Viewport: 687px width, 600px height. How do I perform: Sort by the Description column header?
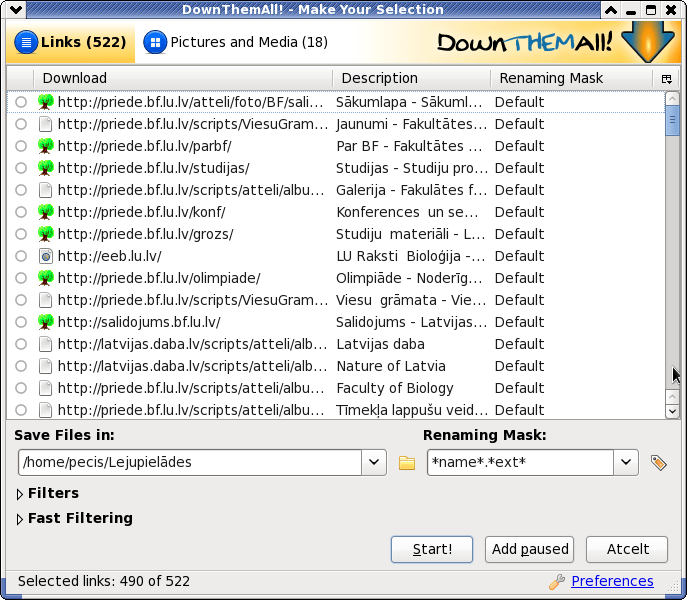(411, 78)
